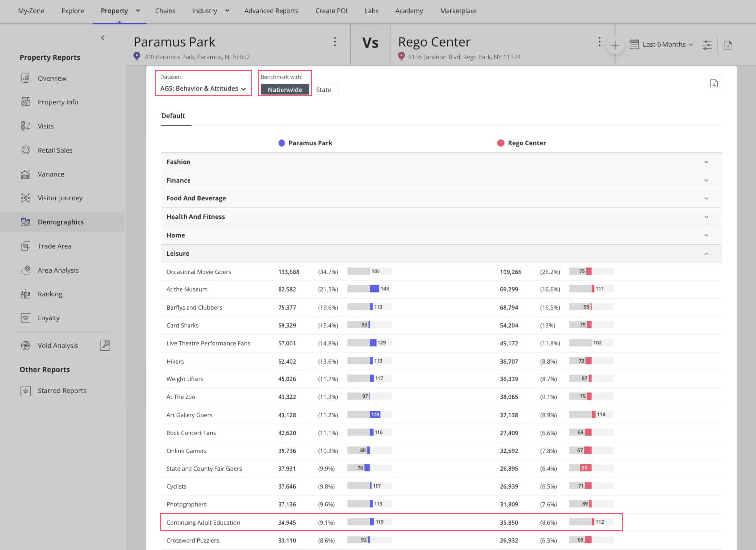Export the demographics table with download icon

[x=714, y=83]
